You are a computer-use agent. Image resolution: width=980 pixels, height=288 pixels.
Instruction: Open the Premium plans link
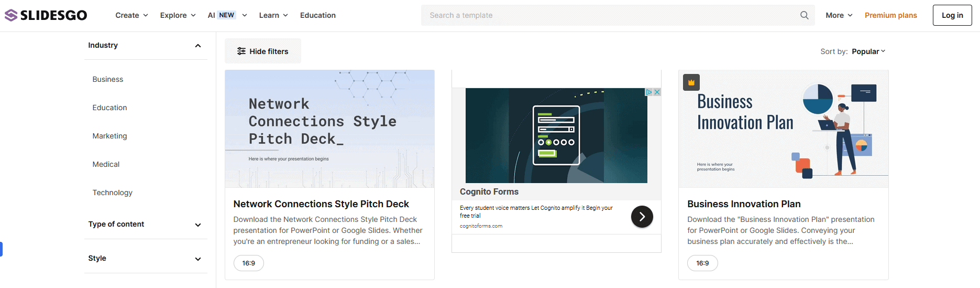[890, 15]
